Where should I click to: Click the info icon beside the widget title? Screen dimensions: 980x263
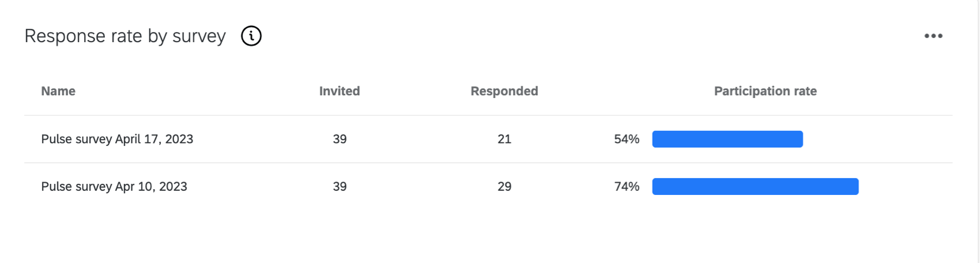click(251, 36)
